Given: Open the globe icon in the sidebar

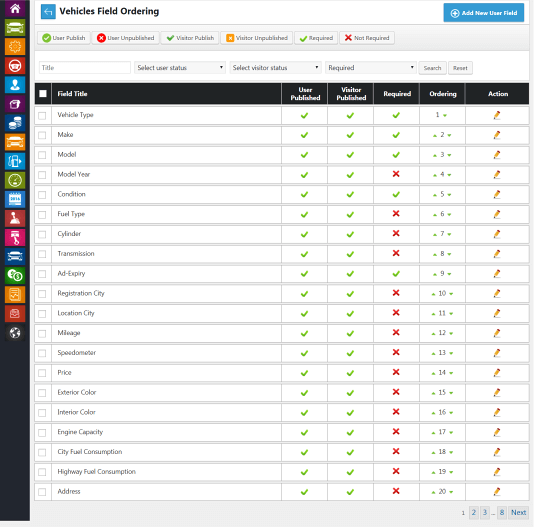Looking at the screenshot, I should (x=15, y=333).
